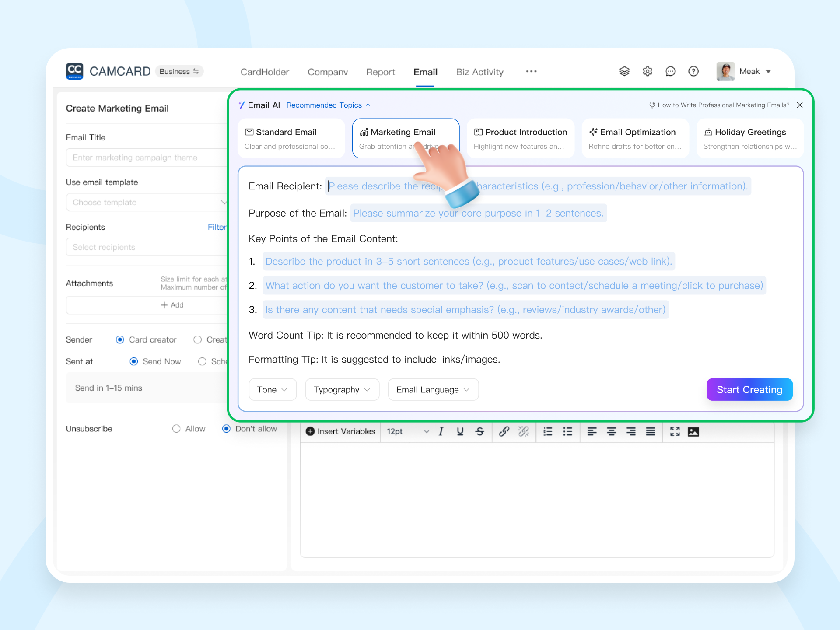Click the customer action key point field

click(x=514, y=285)
